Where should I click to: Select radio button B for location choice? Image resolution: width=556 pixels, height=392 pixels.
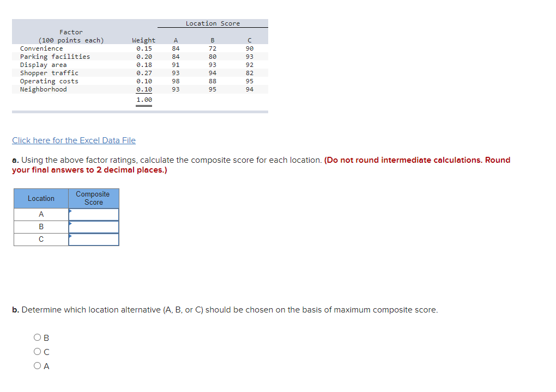tap(38, 338)
